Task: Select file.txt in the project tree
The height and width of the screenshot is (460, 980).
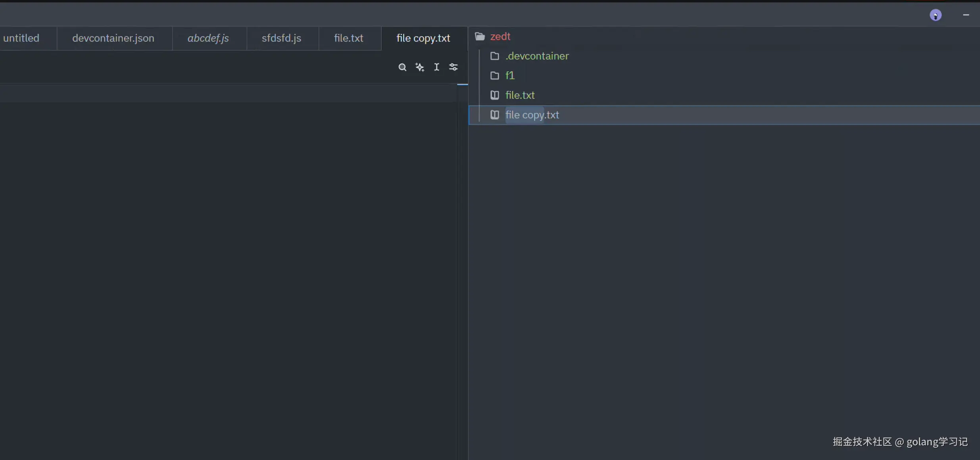Action: [x=520, y=95]
